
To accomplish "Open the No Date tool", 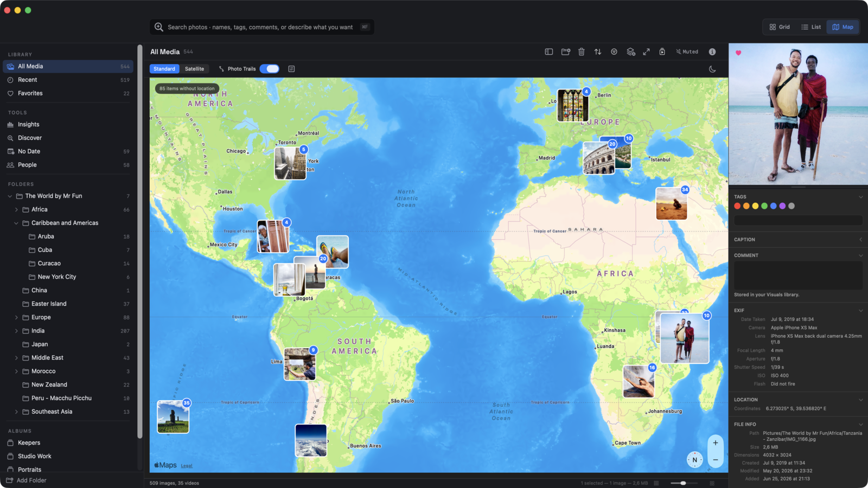I will click(68, 151).
